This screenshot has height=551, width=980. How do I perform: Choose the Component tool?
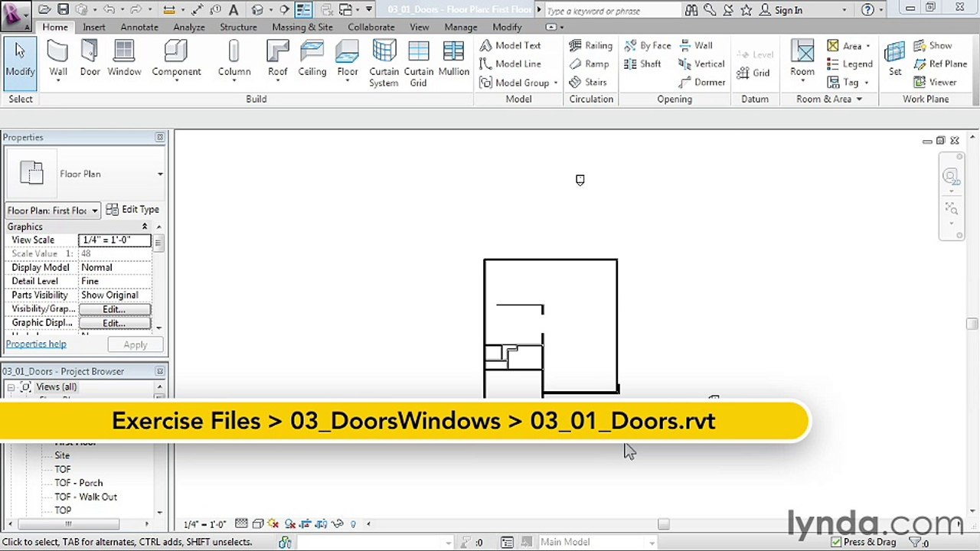pos(176,60)
